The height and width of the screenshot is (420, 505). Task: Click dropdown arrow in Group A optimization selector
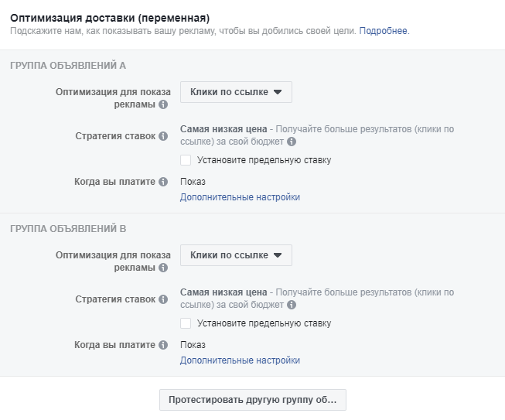[278, 92]
